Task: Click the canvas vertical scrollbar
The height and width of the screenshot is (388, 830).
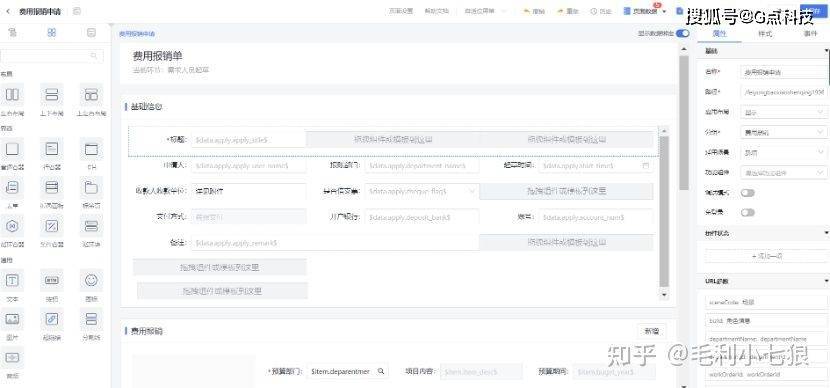Action: pyautogui.click(x=683, y=123)
